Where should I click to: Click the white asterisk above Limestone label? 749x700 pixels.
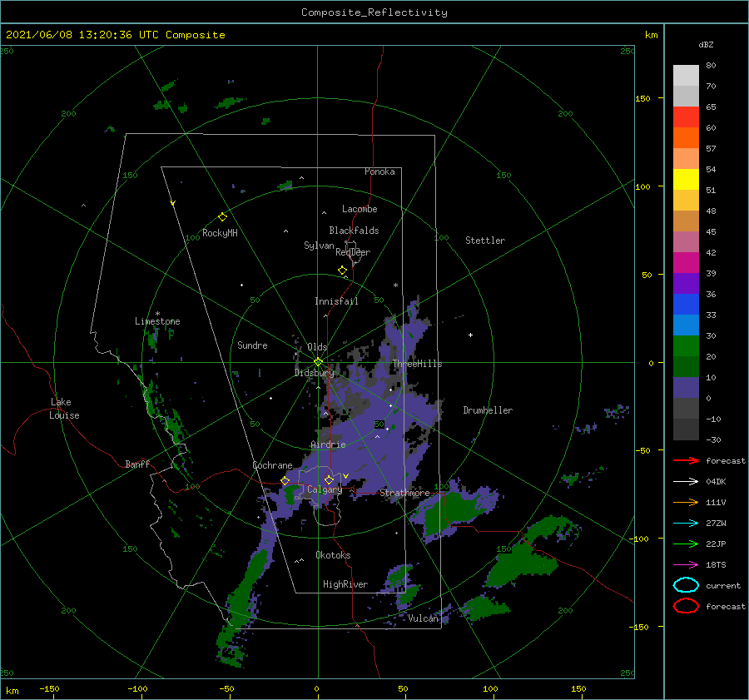click(157, 314)
